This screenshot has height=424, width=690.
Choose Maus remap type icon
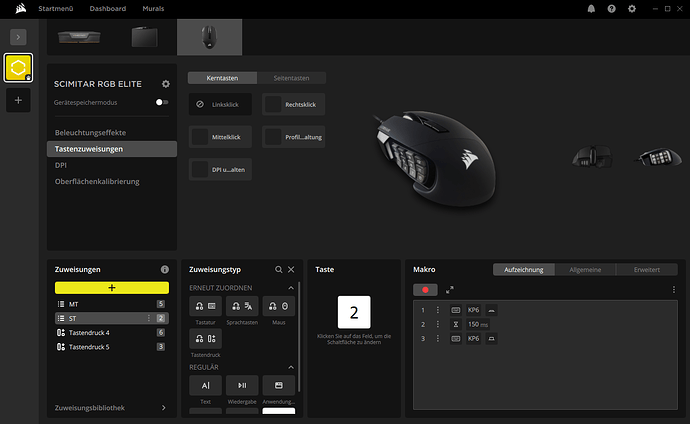[x=279, y=306]
